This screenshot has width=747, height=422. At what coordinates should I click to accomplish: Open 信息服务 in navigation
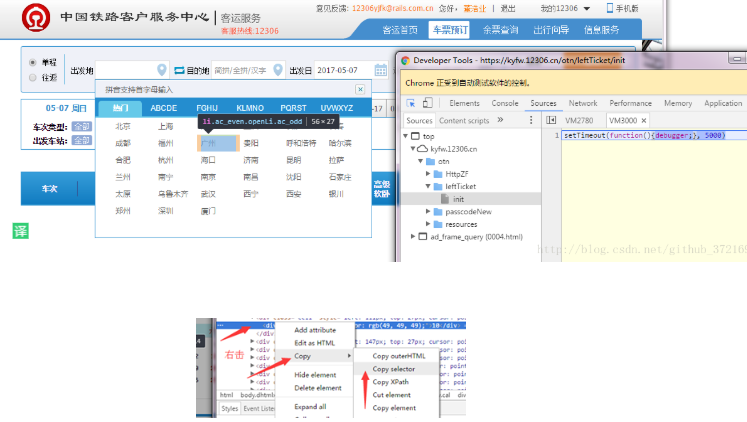(x=601, y=30)
